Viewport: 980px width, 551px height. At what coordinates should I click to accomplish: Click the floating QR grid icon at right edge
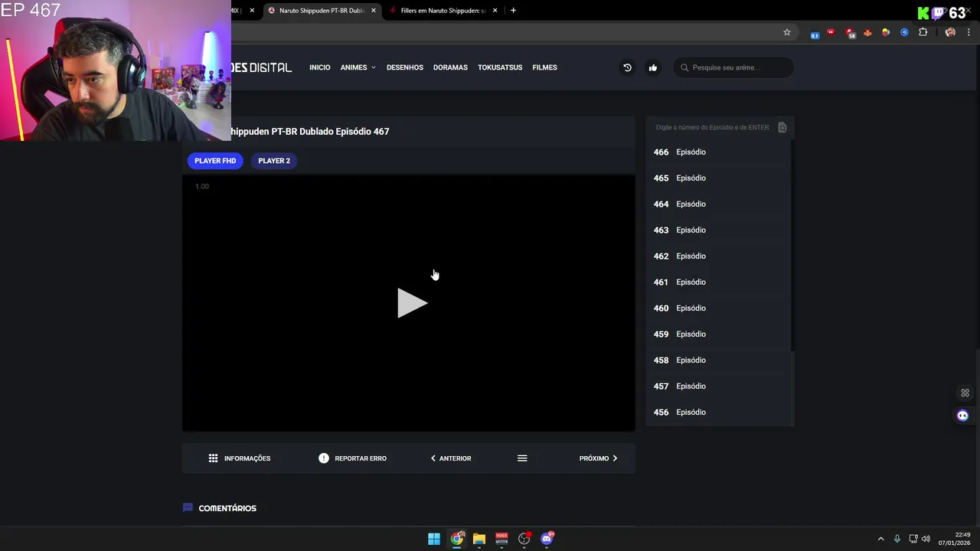click(965, 393)
